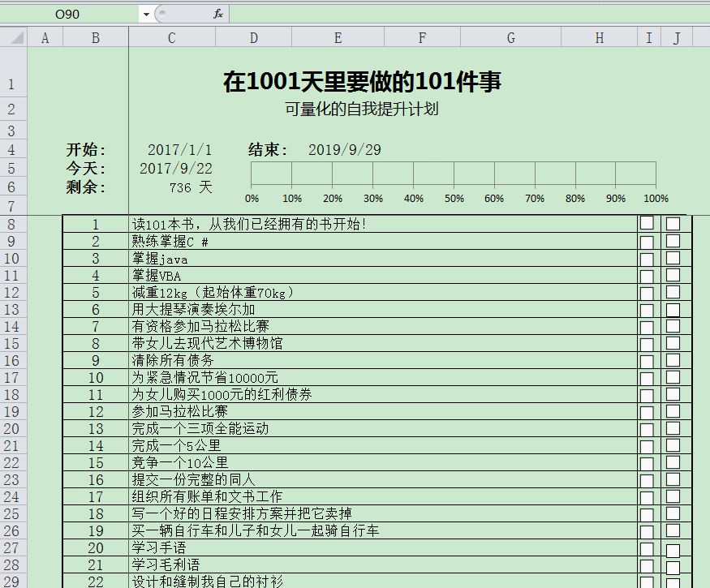Click the 50% label on progress axis
The height and width of the screenshot is (588, 710).
[454, 198]
